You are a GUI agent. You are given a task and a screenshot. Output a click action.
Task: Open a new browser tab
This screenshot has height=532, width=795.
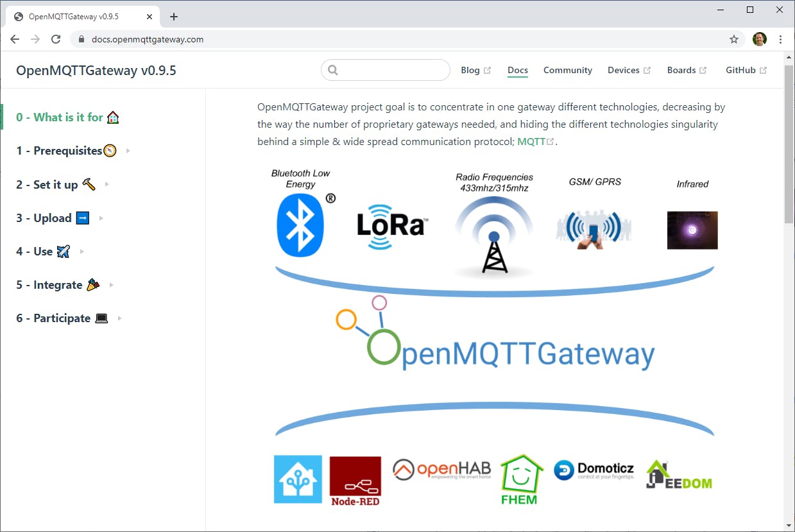[x=174, y=17]
